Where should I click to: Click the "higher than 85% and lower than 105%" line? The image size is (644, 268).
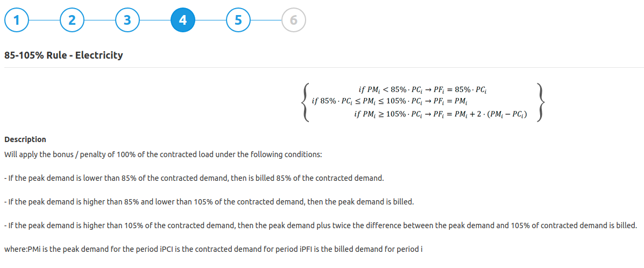point(209,203)
